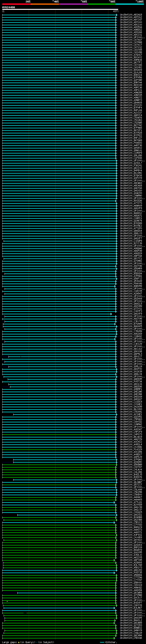Select hit label UniRef100_C1BPC1

[131, 218]
